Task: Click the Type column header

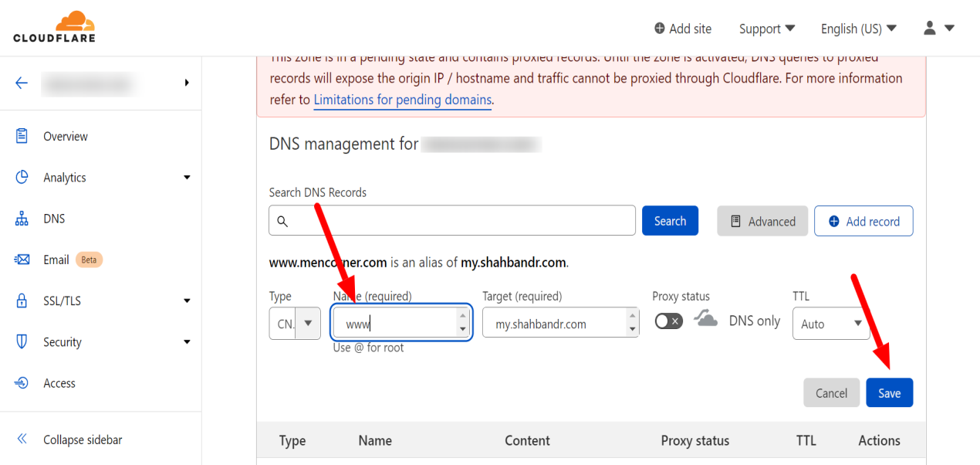Action: (292, 440)
